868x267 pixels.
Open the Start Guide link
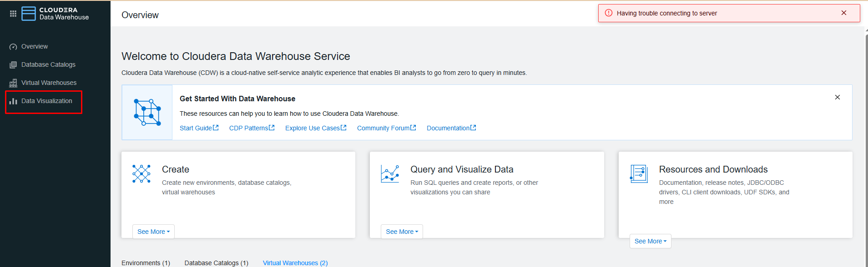196,128
